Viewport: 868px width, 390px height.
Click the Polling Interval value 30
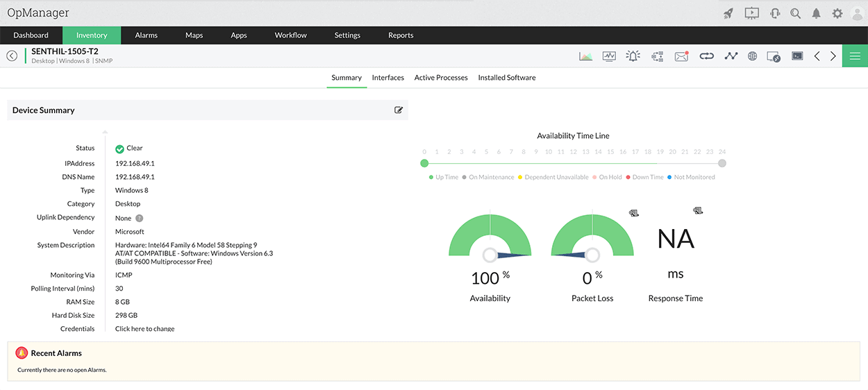(119, 289)
